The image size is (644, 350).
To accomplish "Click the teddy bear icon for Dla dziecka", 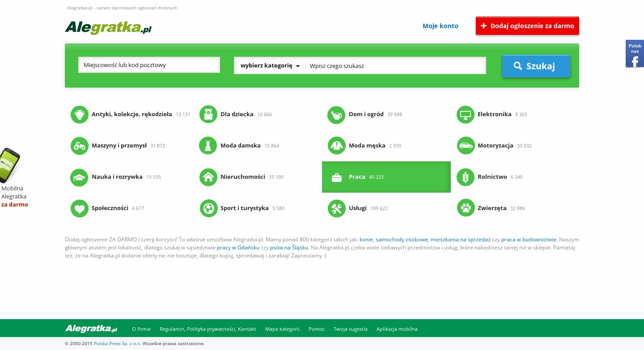I will (x=208, y=114).
